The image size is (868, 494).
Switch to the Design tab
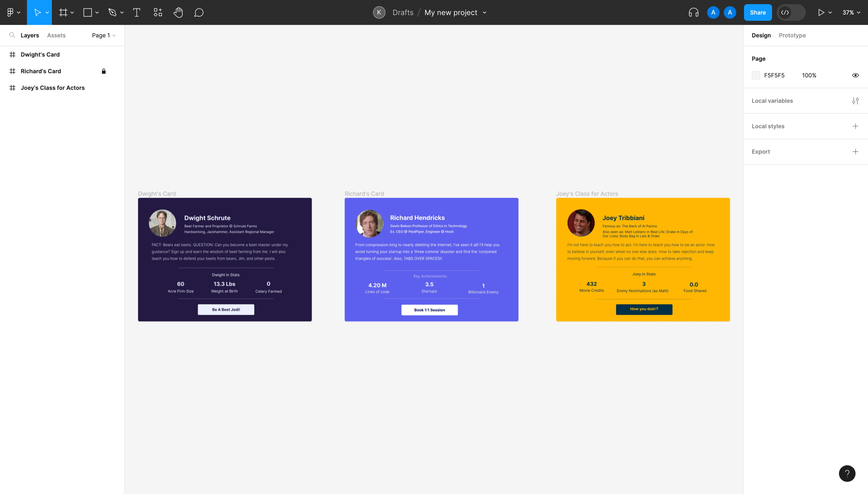(761, 35)
